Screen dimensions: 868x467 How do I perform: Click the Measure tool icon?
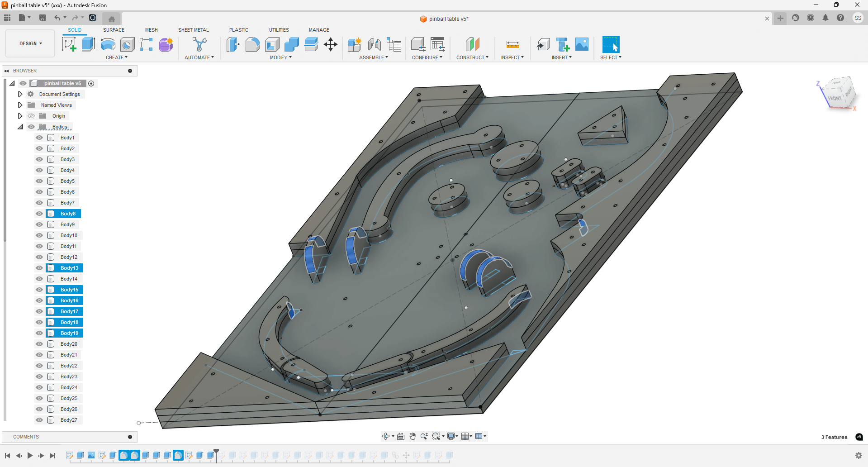pyautogui.click(x=512, y=44)
